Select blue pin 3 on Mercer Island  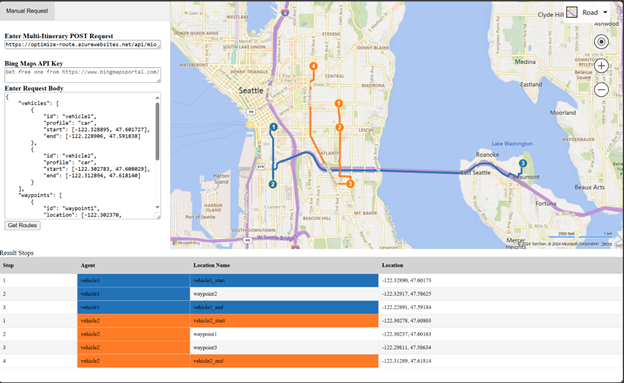[523, 163]
